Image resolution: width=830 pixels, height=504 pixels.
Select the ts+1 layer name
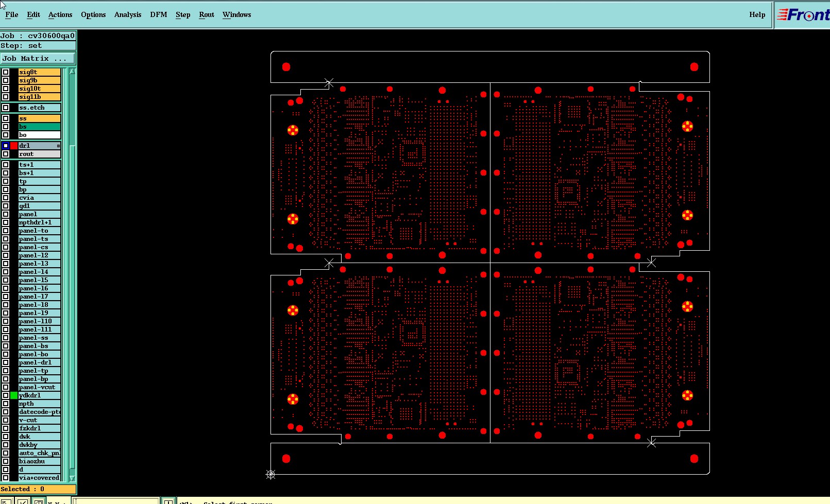pyautogui.click(x=40, y=165)
